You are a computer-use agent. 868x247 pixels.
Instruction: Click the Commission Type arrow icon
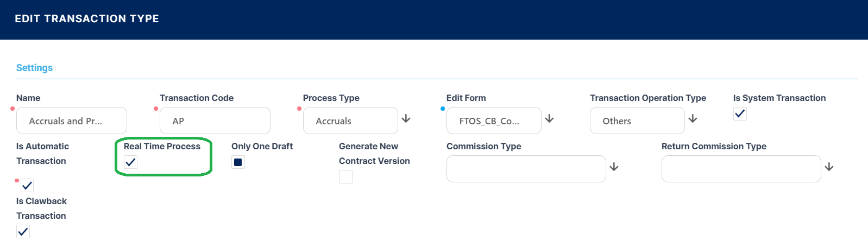pyautogui.click(x=614, y=167)
